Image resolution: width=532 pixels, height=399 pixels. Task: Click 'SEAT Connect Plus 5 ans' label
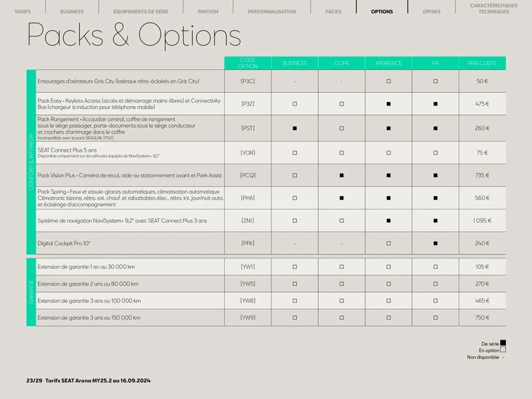(67, 150)
